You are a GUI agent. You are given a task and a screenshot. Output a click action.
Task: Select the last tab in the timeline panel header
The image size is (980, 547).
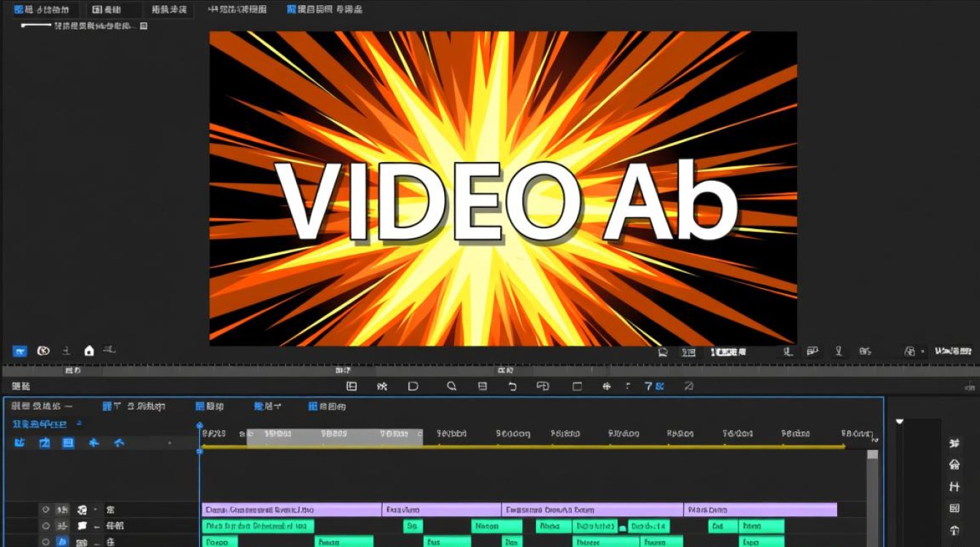(x=327, y=406)
